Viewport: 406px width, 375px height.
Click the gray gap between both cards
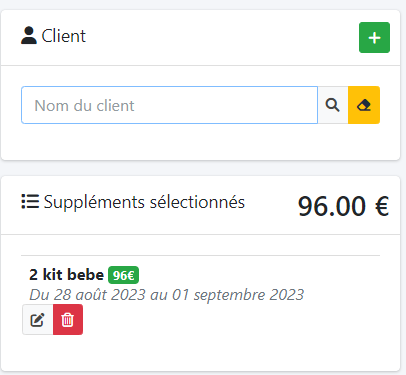click(x=200, y=168)
